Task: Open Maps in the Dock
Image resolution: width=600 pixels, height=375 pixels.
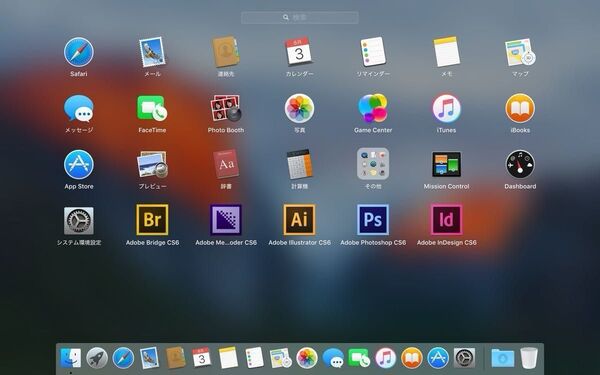Action: tap(280, 358)
